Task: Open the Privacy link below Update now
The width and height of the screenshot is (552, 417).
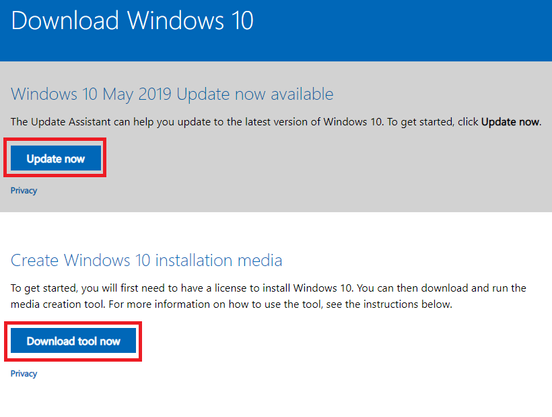Action: [x=24, y=190]
